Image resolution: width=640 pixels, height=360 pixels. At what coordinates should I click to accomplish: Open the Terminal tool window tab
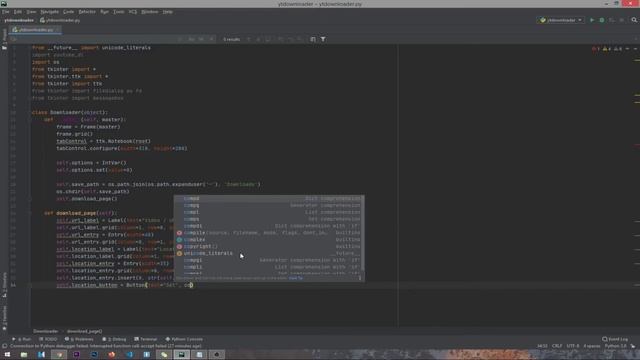tap(145, 339)
